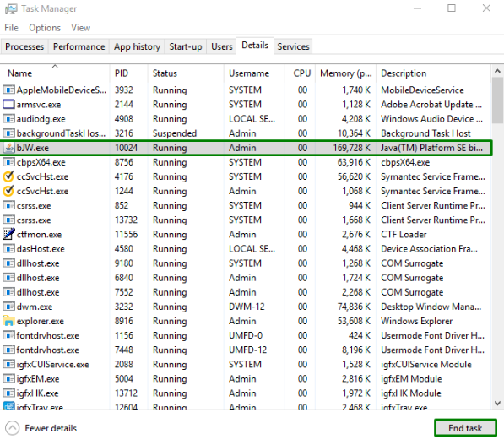The width and height of the screenshot is (504, 445).
Task: Open the Services tab
Action: 293,46
